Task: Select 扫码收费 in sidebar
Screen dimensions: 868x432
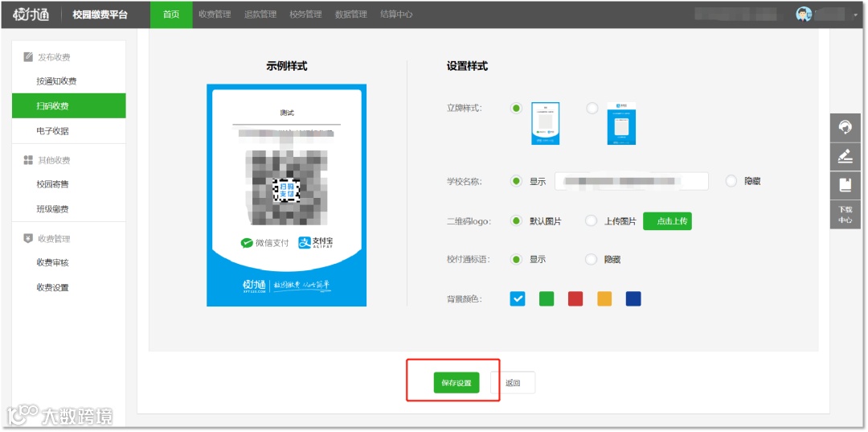Action: [68, 105]
